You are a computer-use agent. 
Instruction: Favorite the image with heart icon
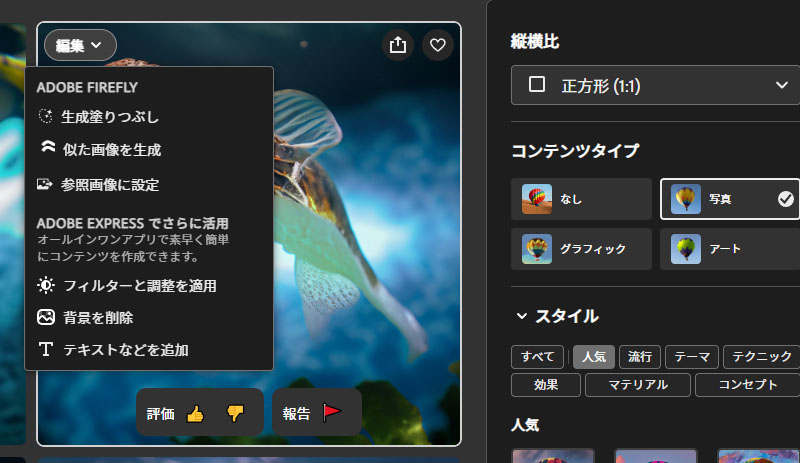tap(437, 45)
